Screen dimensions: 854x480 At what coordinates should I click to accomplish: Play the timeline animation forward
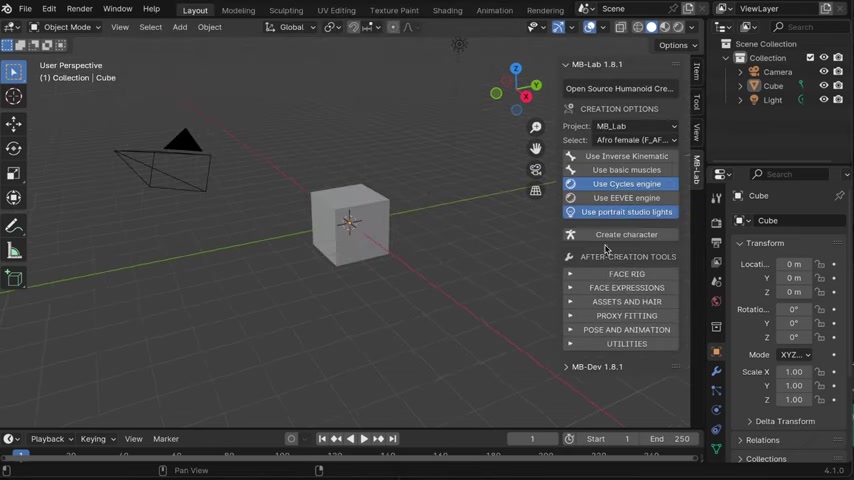coord(364,439)
